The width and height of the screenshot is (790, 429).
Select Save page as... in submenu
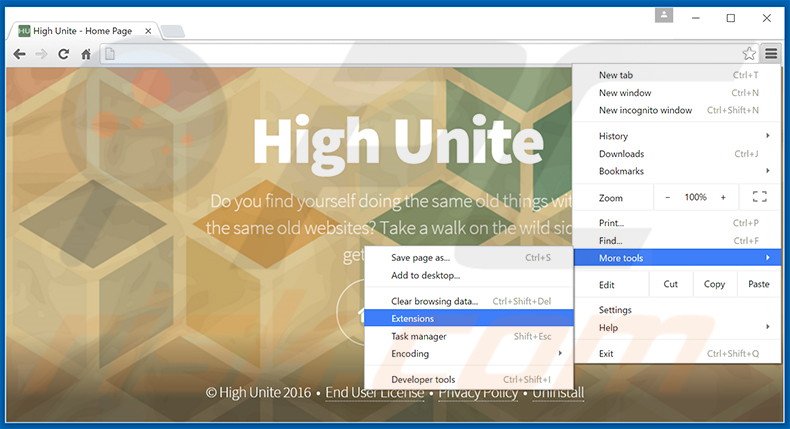(x=469, y=258)
